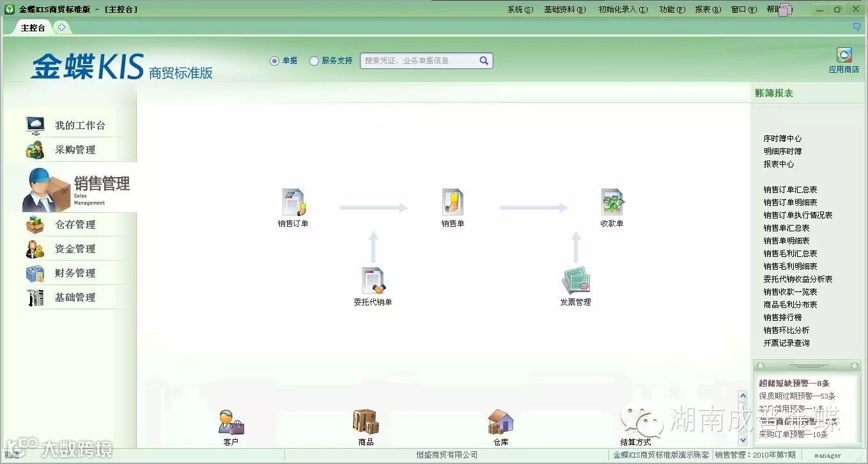Click 销售管理：2010年第7期 in the status bar

756,455
